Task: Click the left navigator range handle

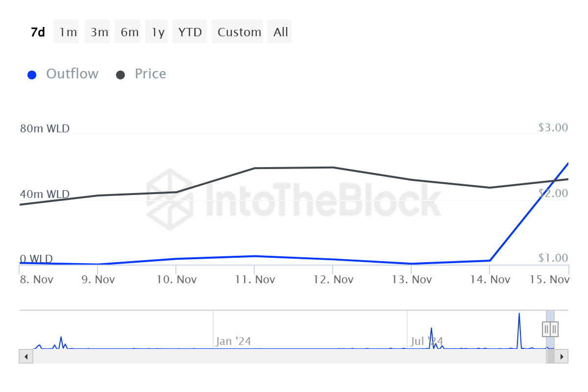Action: (x=546, y=329)
